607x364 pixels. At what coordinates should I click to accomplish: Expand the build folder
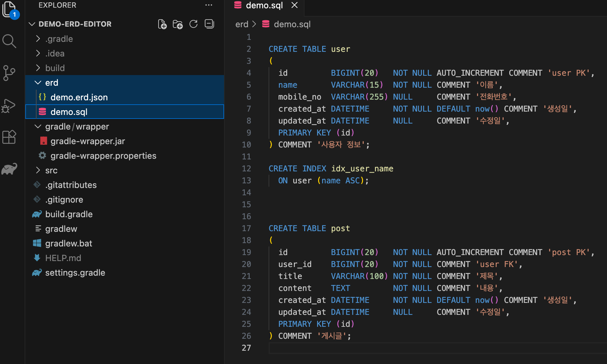(x=55, y=68)
